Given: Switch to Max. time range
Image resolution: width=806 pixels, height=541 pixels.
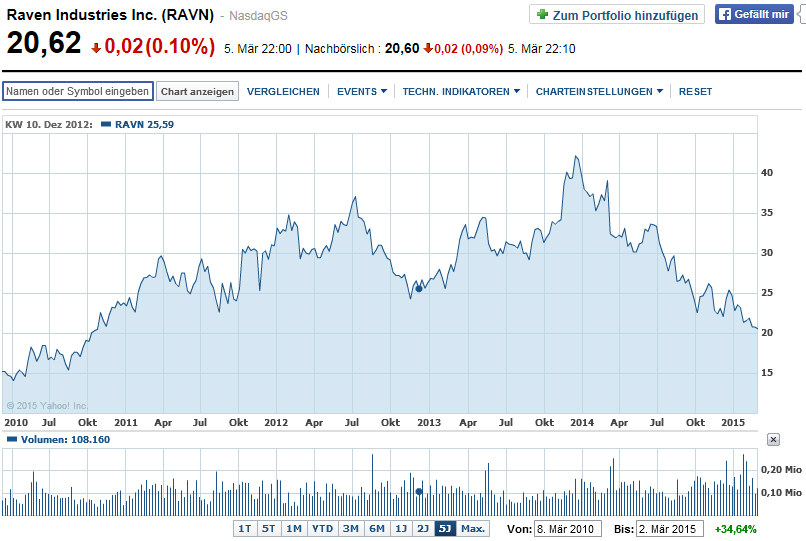Looking at the screenshot, I should pyautogui.click(x=472, y=529).
